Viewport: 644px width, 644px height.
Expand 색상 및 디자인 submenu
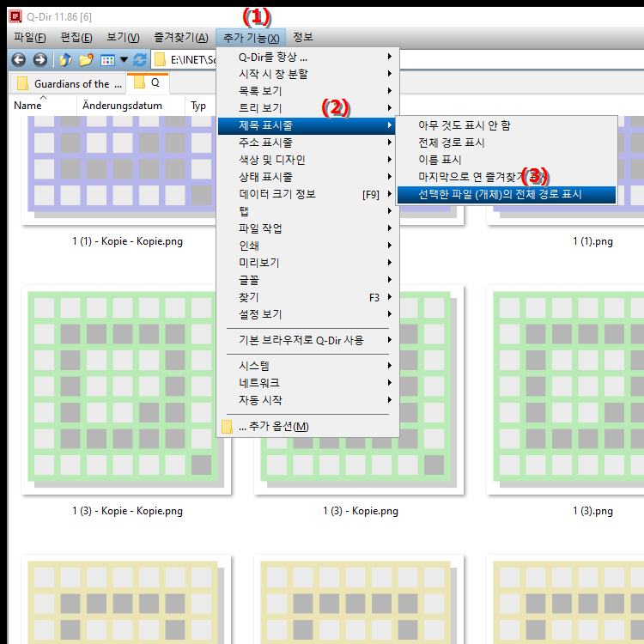307,160
